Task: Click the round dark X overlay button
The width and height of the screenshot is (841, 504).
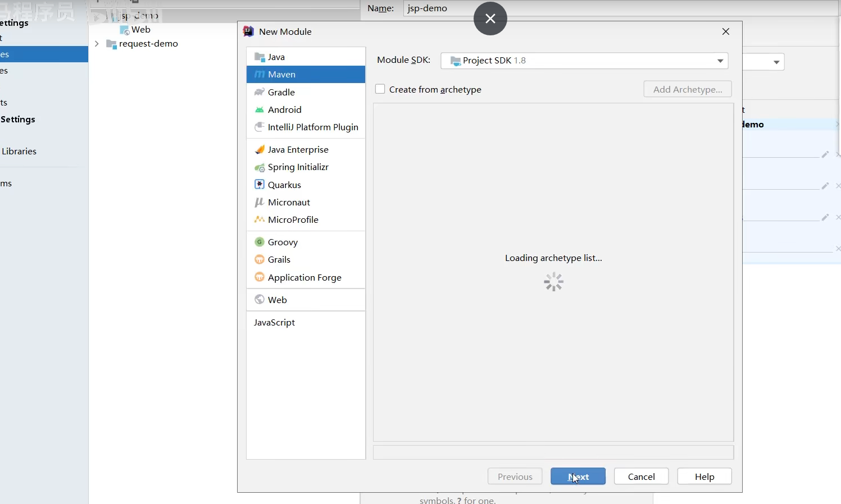Action: [x=490, y=19]
